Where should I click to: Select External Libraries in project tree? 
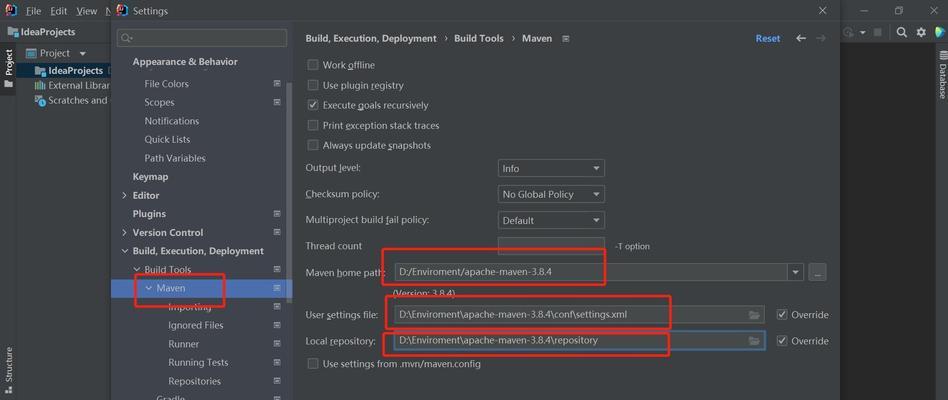72,85
